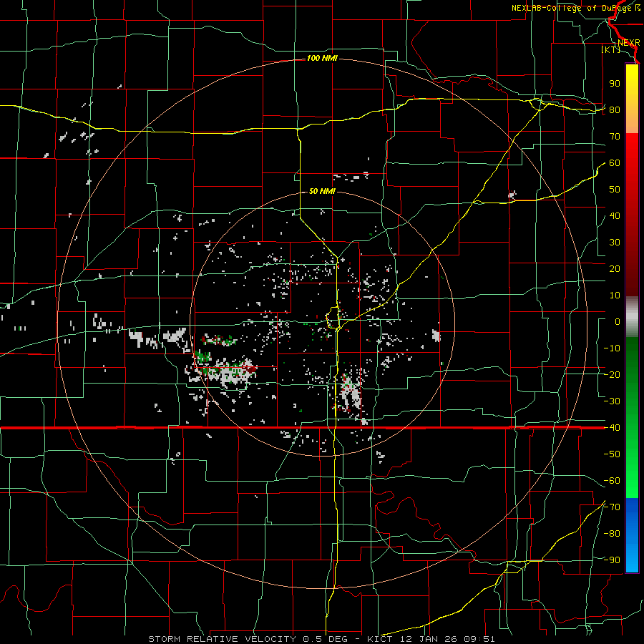Click the -40 scale value

click(612, 428)
